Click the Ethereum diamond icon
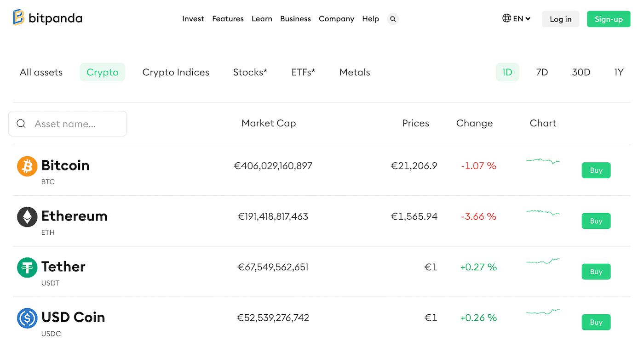Viewport: 644px width, 346px height. click(27, 216)
